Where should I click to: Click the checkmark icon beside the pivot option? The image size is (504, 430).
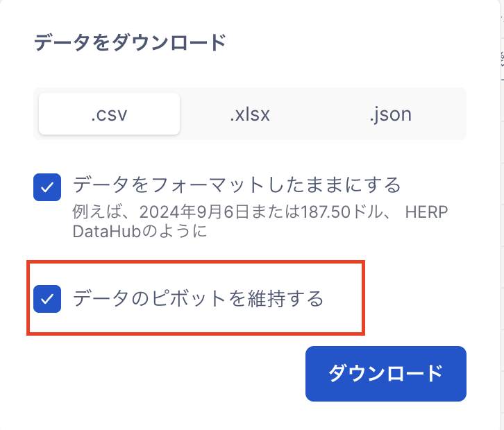point(47,299)
